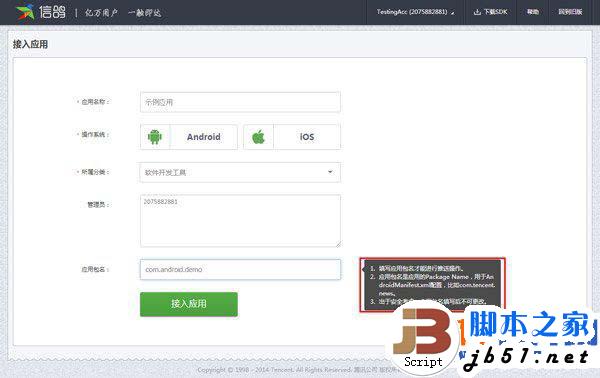Viewport: 600px width, 378px height.
Task: Click the resize grip of administrator textarea
Action: point(338,244)
